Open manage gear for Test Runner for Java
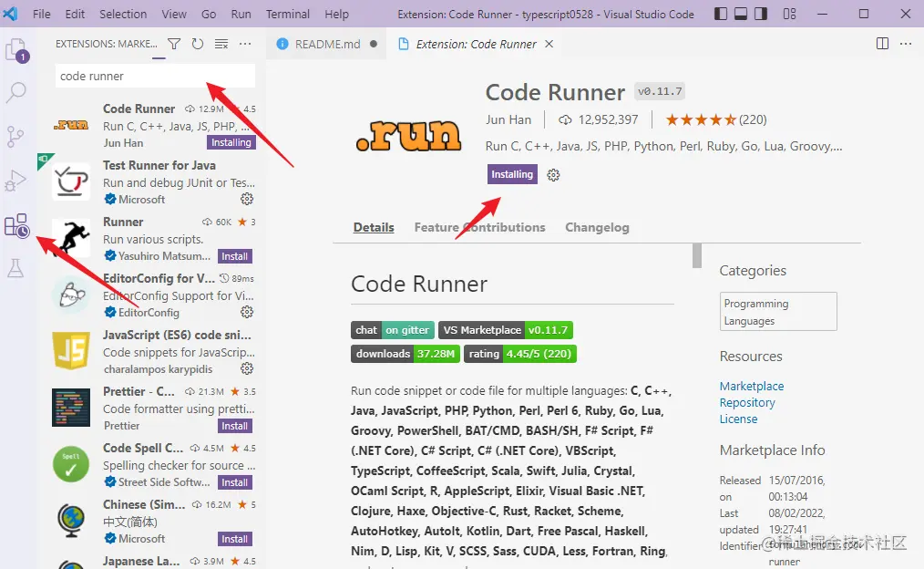This screenshot has width=924, height=569. pos(247,200)
